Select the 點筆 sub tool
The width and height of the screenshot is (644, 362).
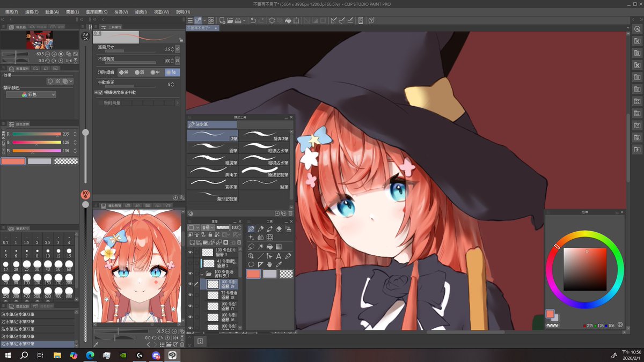pyautogui.click(x=265, y=183)
